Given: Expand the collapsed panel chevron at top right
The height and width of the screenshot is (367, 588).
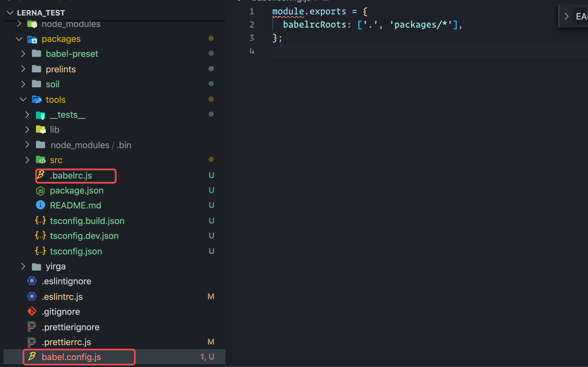Looking at the screenshot, I should pos(566,16).
